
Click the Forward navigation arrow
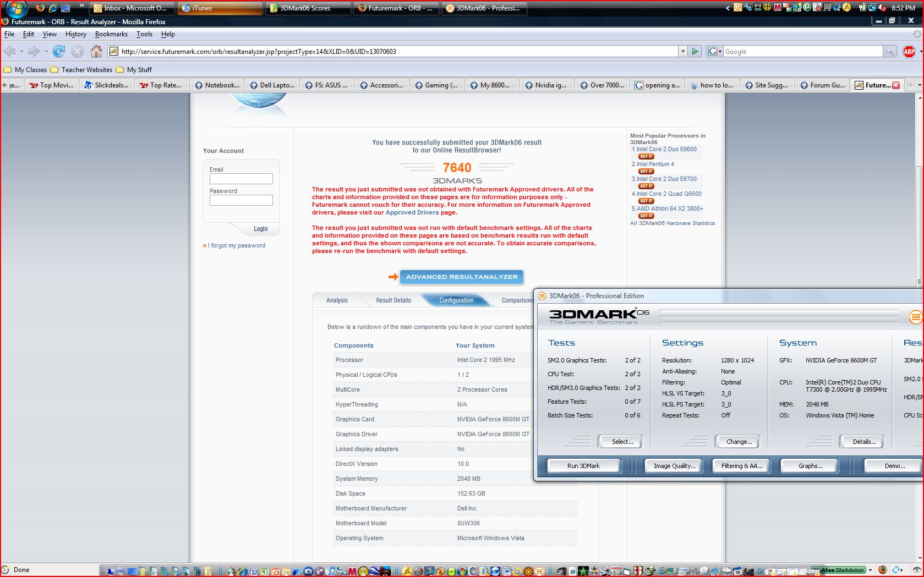34,51
